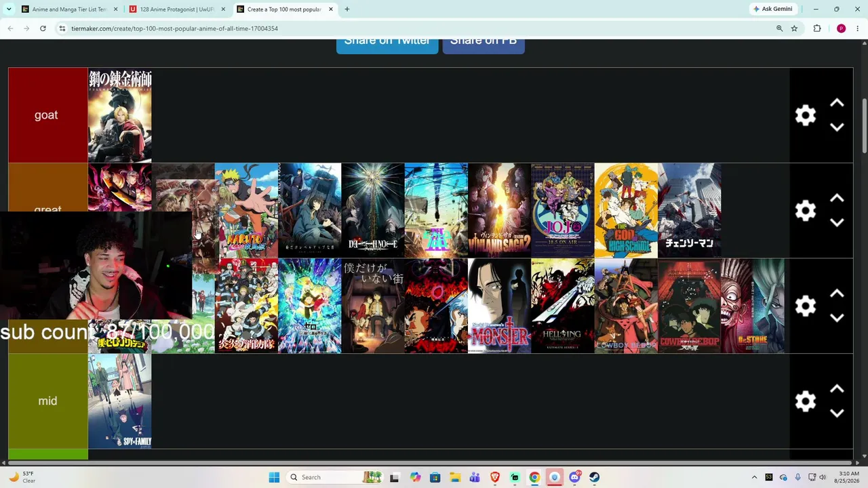Expand the Chrome tab search dropdown
The image size is (868, 488).
point(9,9)
